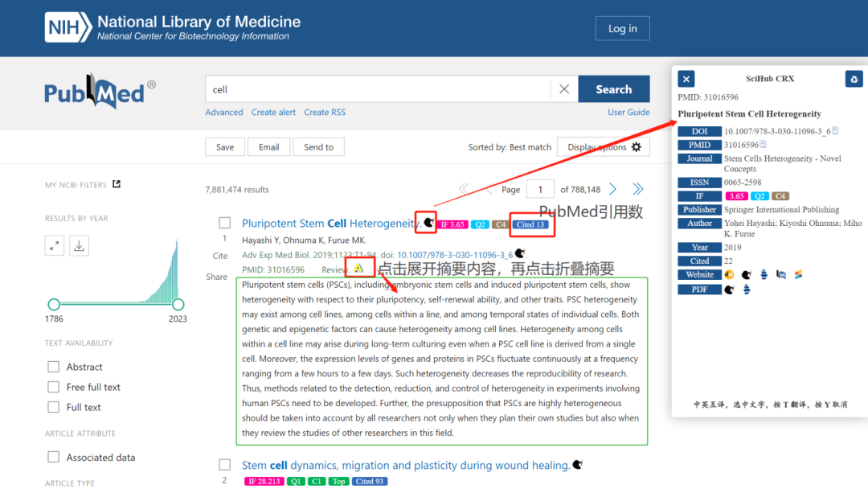The height and width of the screenshot is (493, 868).
Task: Click the 1786 year slider handle
Action: pyautogui.click(x=54, y=304)
